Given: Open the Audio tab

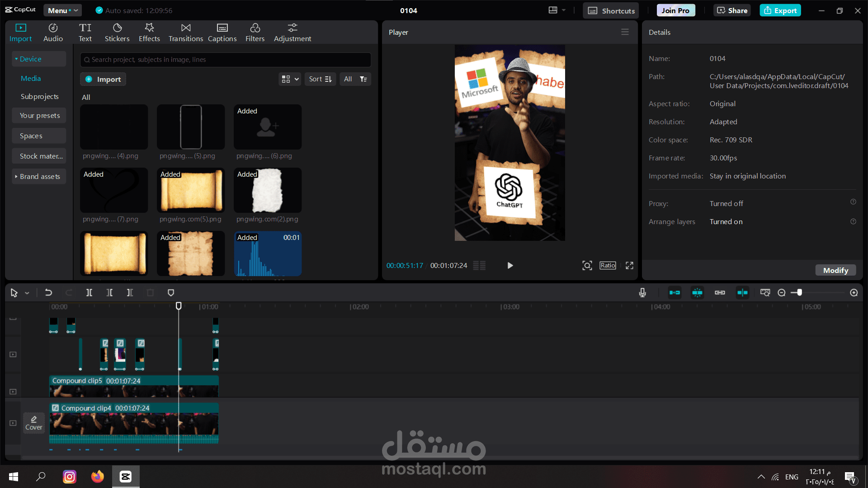Looking at the screenshot, I should pos(53,33).
